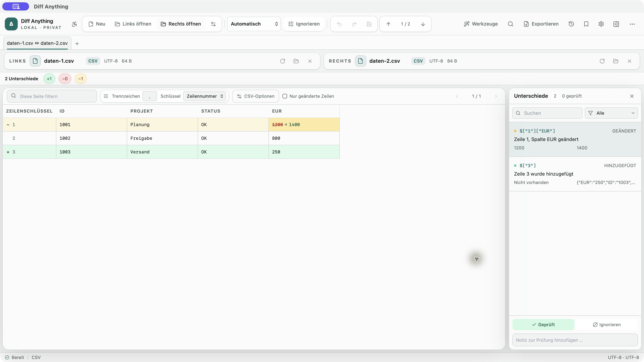Click the redo arrow icon
Screen dimensions: 644x362
click(x=354, y=24)
